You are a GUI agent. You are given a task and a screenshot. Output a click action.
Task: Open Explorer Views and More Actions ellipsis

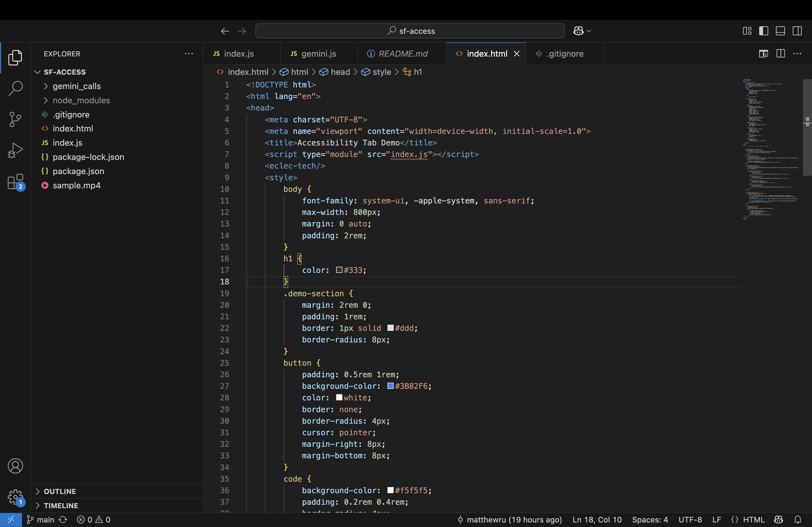[x=189, y=53]
